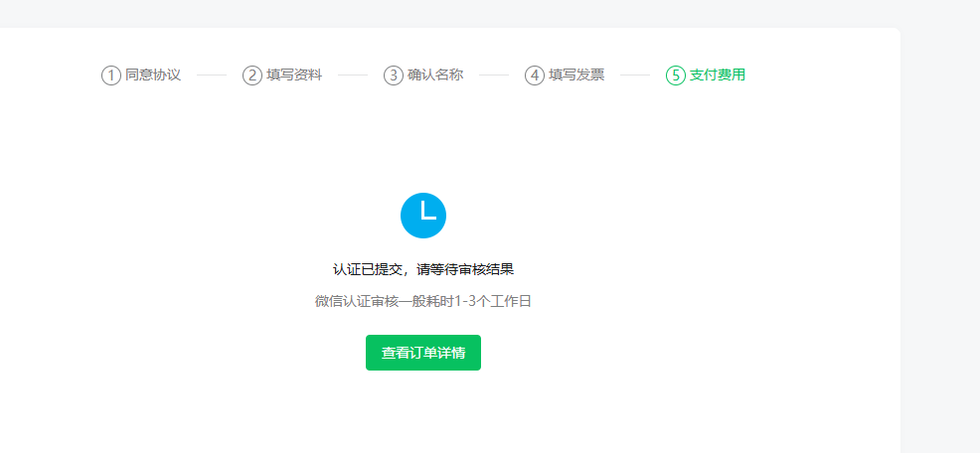This screenshot has height=453, width=980.
Task: Click the gray page background right of card
Action: click(940, 238)
